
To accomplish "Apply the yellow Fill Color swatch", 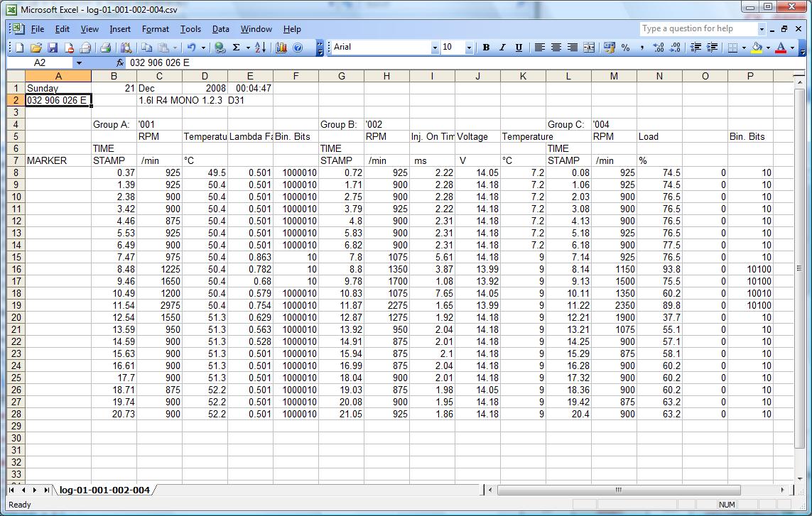I will point(757,48).
